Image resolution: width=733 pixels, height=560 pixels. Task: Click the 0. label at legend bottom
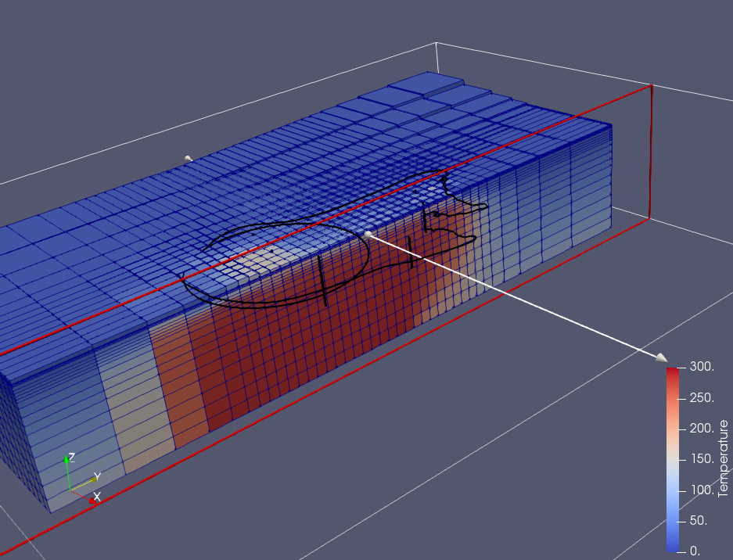coord(695,551)
